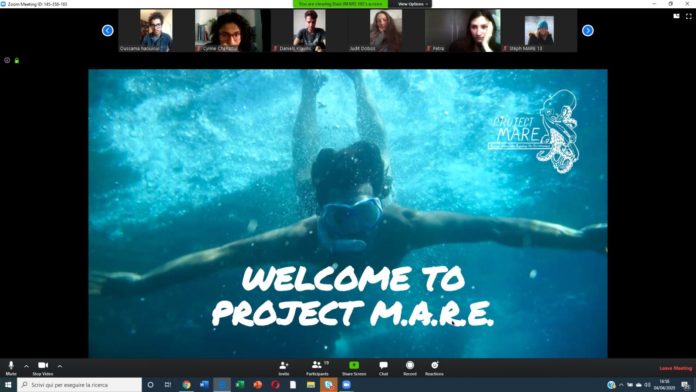Viewport: 696px width, 392px height.
Task: Open meeting info icon beside lock
Action: coord(7,60)
